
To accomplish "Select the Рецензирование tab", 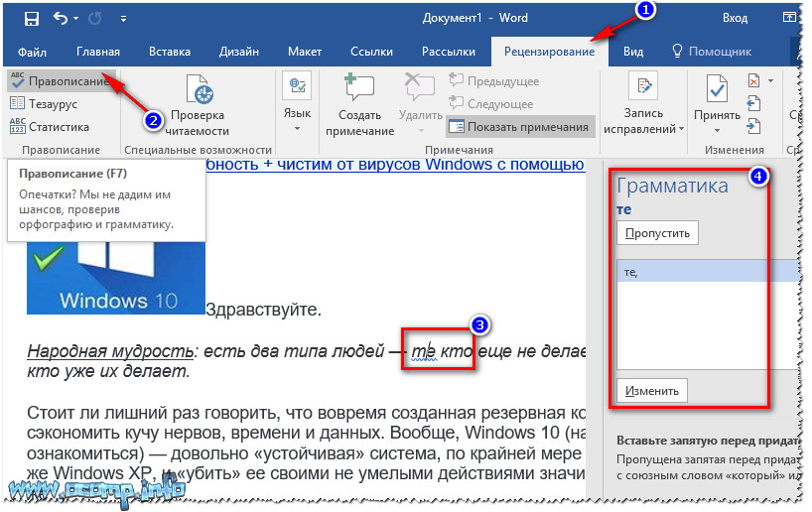I will [550, 52].
